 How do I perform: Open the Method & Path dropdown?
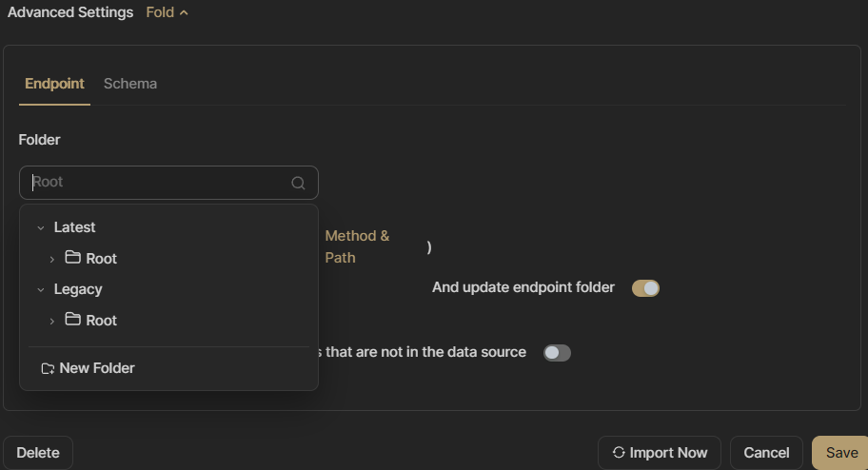click(x=357, y=246)
